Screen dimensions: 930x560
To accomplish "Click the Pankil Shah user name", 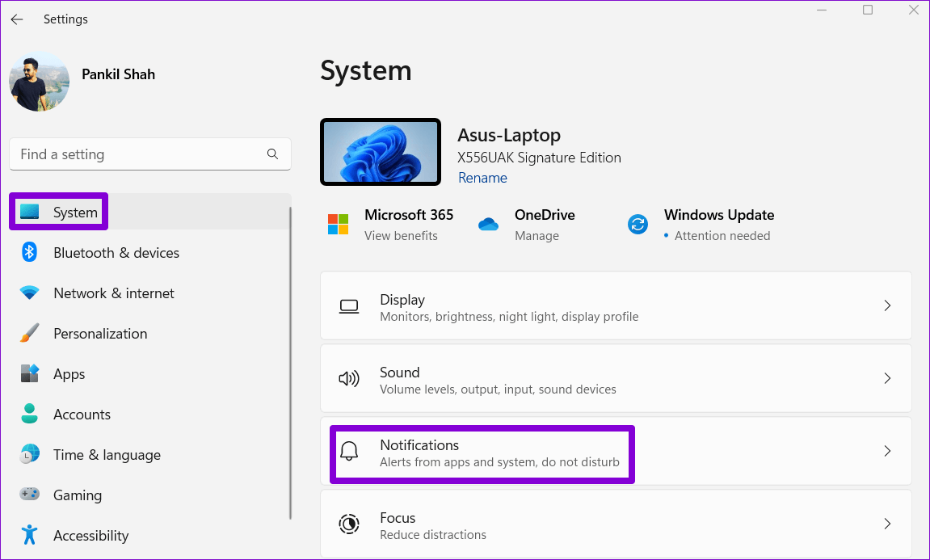I will point(118,74).
